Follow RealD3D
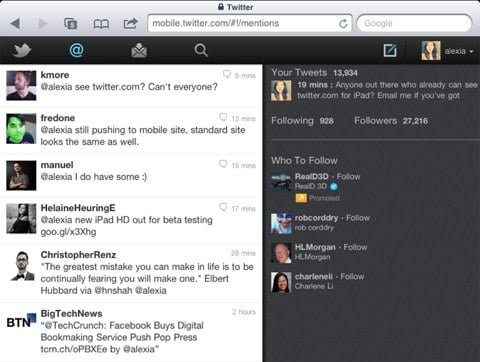 coord(348,177)
